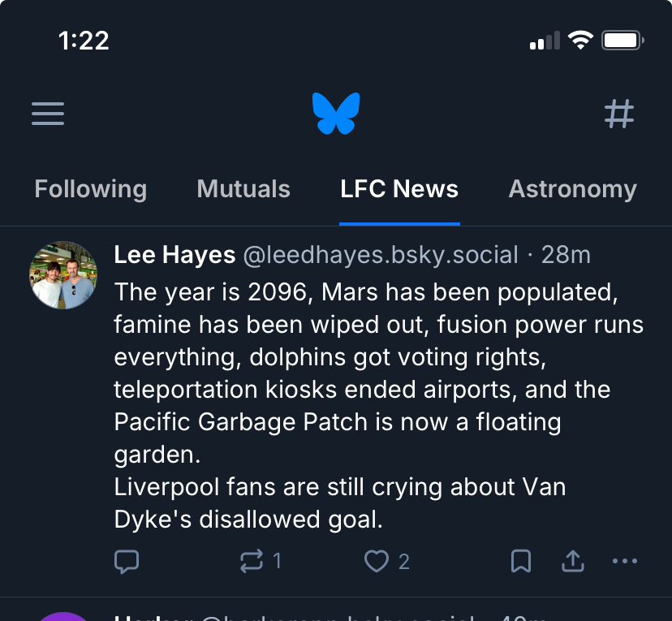Switch to the Following tab
The image size is (672, 621).
pos(91,189)
